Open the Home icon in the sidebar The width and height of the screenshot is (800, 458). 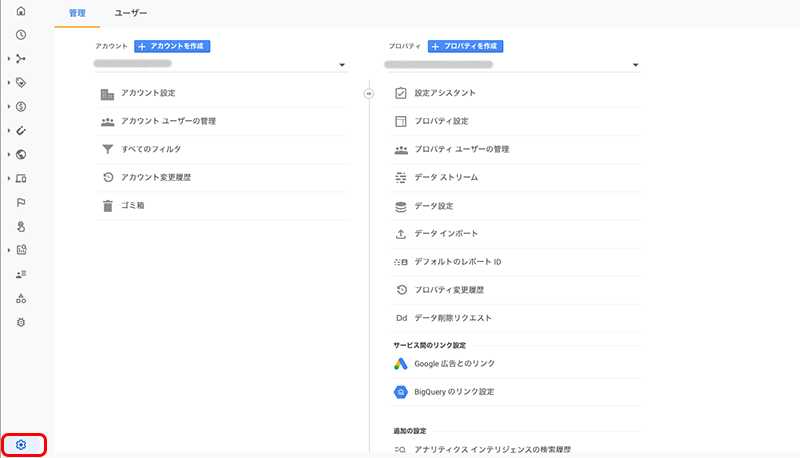(21, 11)
